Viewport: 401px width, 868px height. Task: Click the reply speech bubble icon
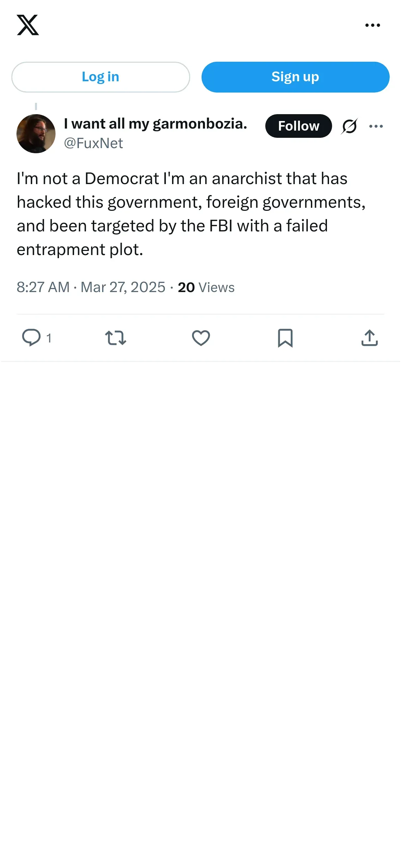[31, 338]
